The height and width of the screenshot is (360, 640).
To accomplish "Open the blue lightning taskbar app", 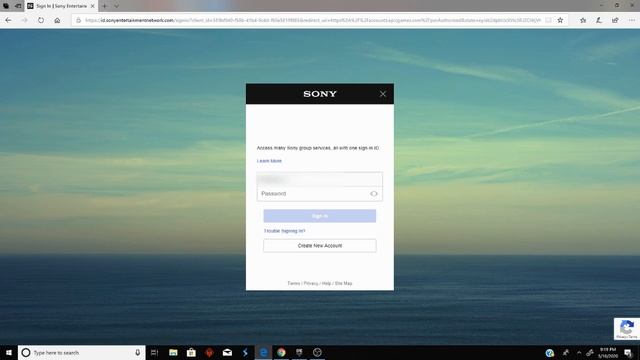I will point(245,353).
